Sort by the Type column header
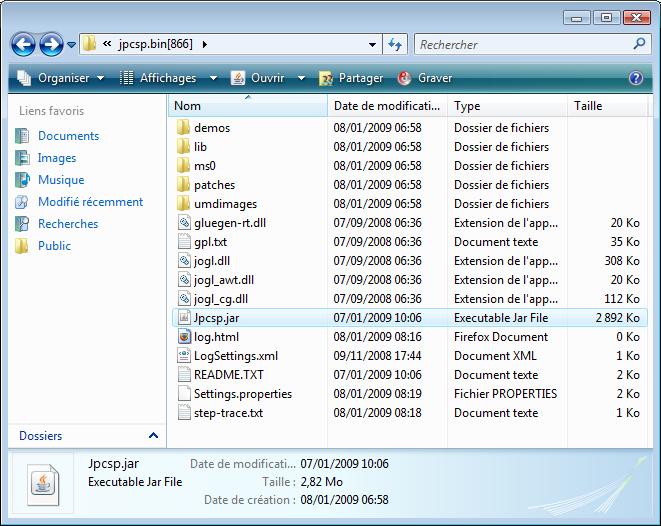Screen dimensions: 661x526 click(507, 106)
